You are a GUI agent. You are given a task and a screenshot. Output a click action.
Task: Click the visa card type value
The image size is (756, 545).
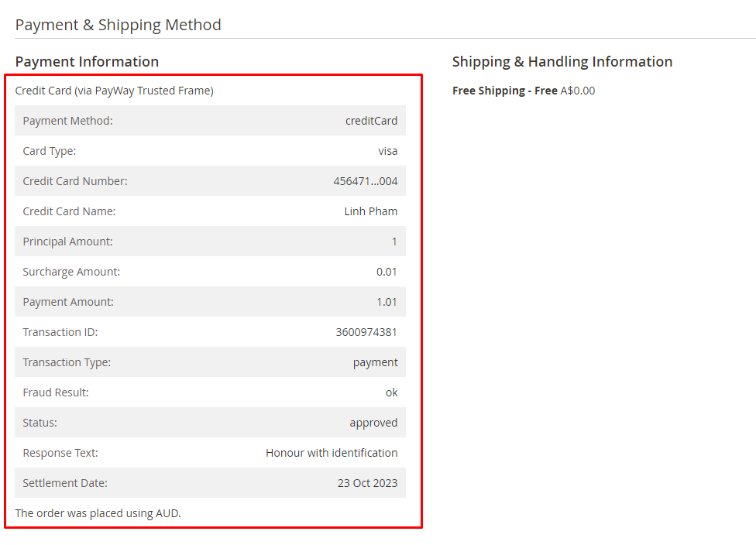coord(387,151)
